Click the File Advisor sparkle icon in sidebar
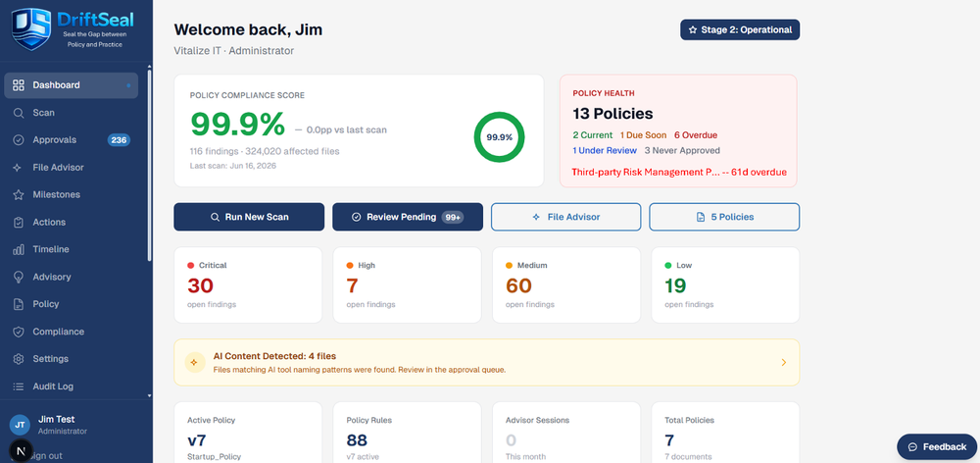The width and height of the screenshot is (980, 463). [19, 168]
